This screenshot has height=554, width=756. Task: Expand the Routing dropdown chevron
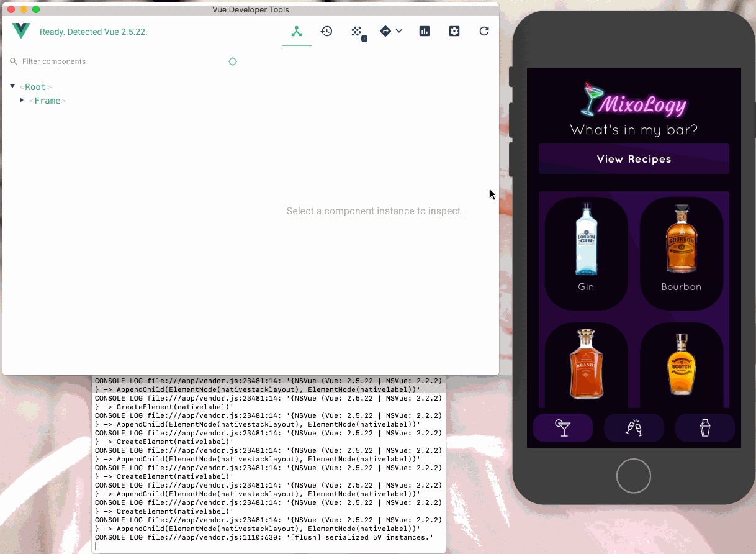(399, 30)
